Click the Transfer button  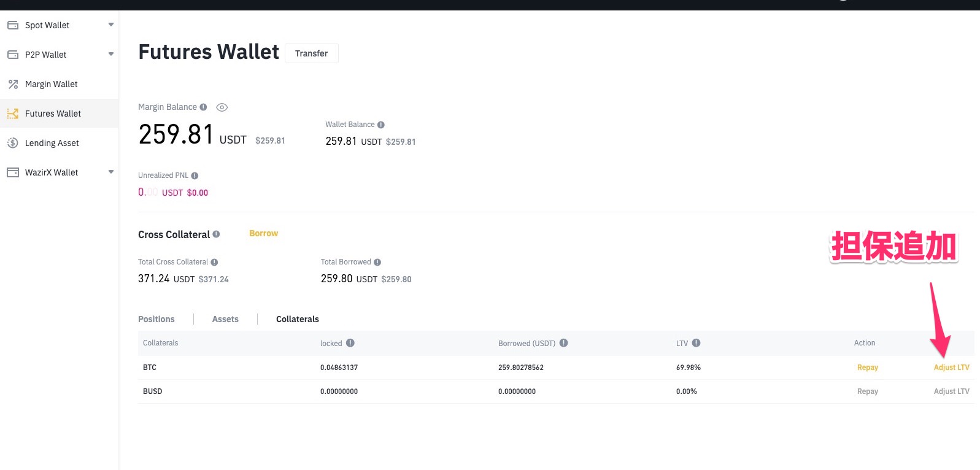click(311, 53)
